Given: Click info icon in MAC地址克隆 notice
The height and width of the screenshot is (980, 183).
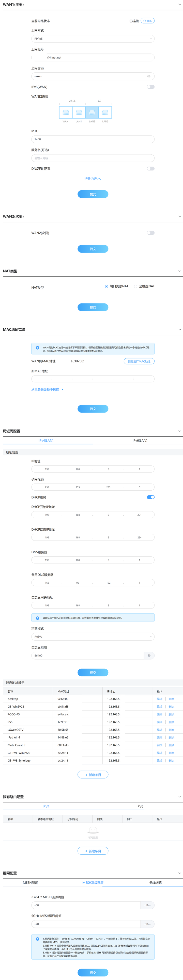Looking at the screenshot, I should coord(37,348).
